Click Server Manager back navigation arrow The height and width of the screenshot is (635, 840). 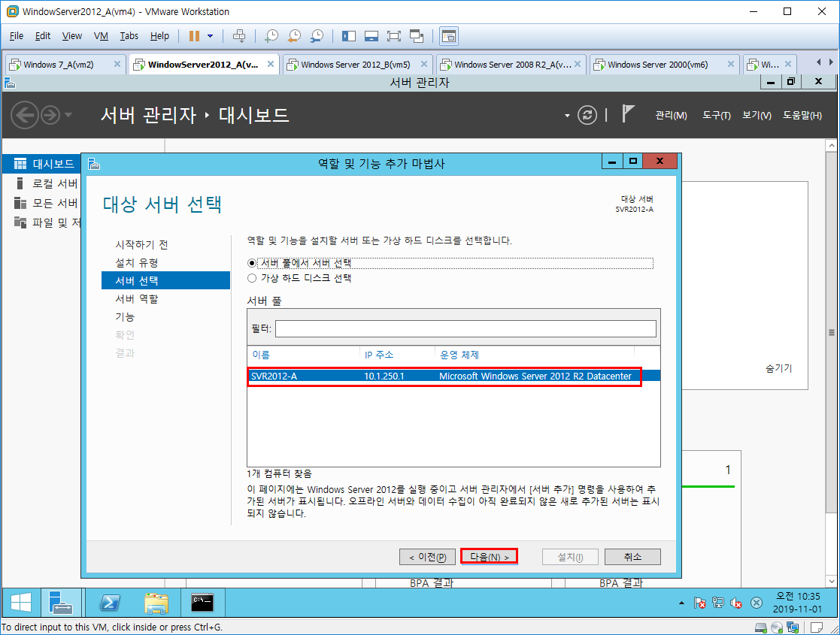coord(25,115)
